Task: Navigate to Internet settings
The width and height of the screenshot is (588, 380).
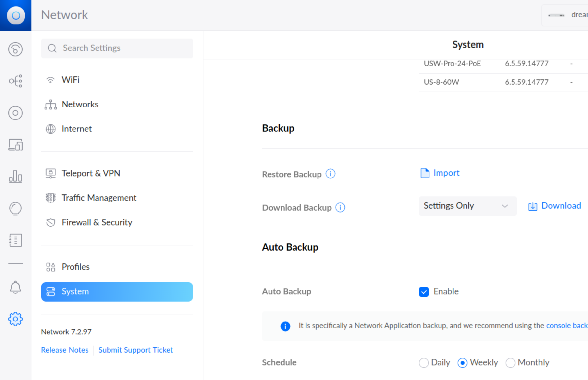Action: tap(76, 129)
